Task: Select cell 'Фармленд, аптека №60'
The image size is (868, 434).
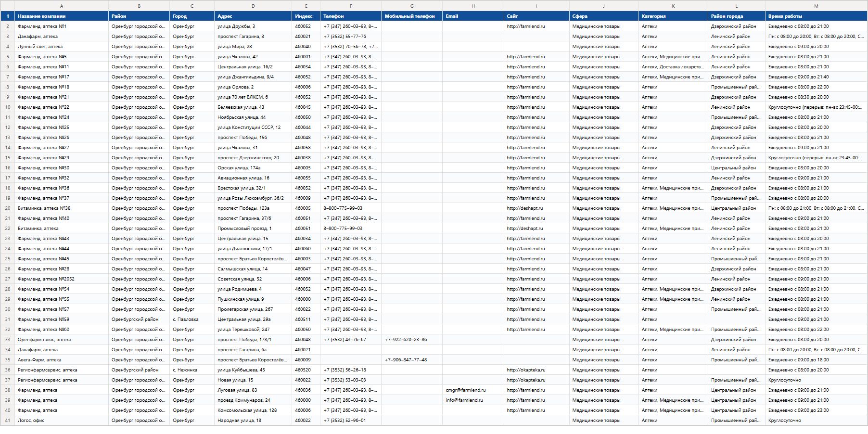Action: coord(62,330)
